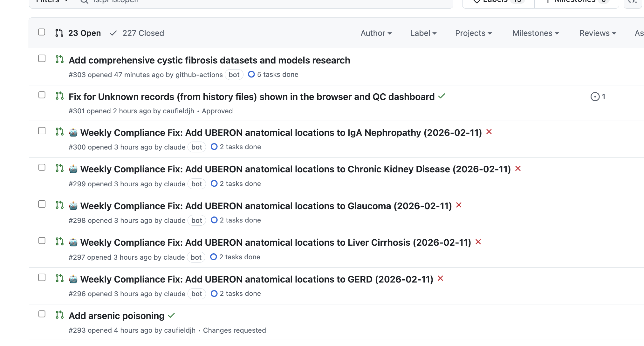644x346 pixels.
Task: Open the Label filter dropdown
Action: pyautogui.click(x=423, y=33)
